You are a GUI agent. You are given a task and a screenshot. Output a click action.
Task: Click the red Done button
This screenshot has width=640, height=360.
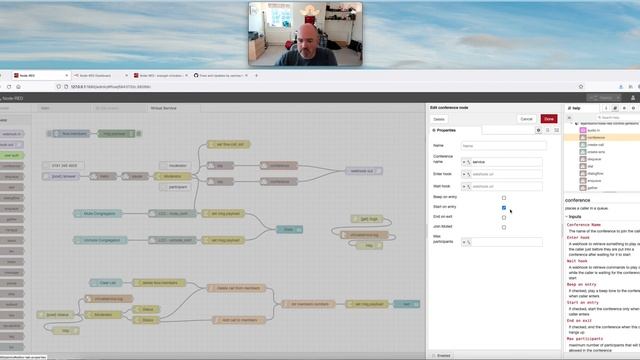point(549,119)
